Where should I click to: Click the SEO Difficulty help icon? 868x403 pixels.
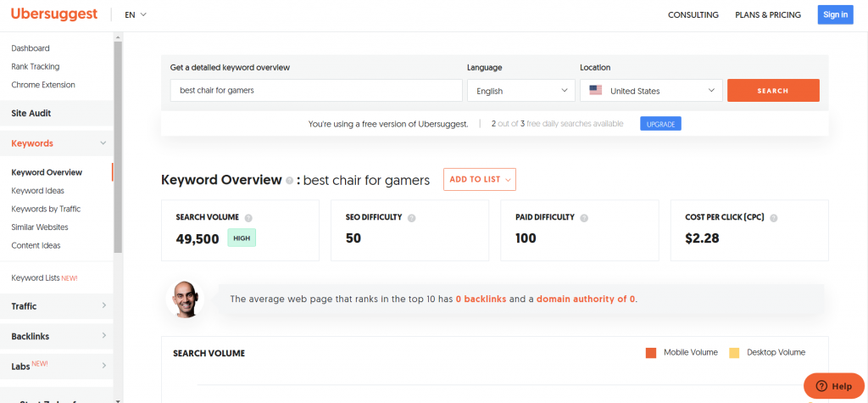[x=411, y=218]
